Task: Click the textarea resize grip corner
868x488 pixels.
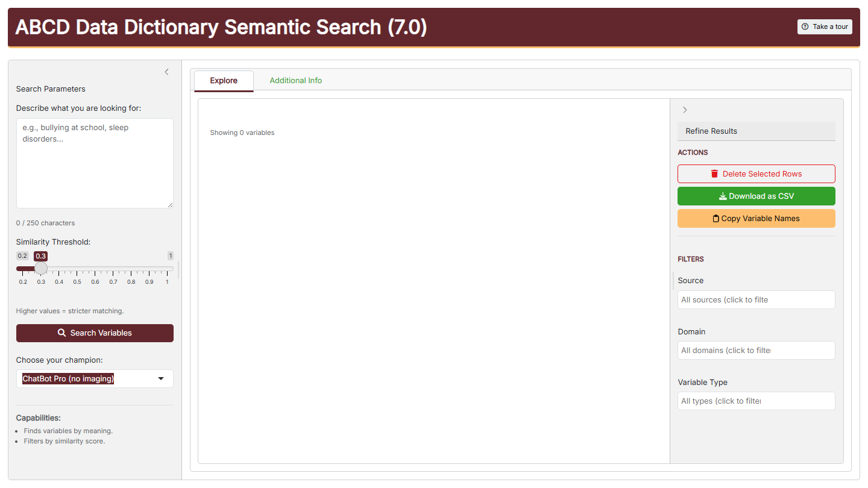Action: [170, 205]
